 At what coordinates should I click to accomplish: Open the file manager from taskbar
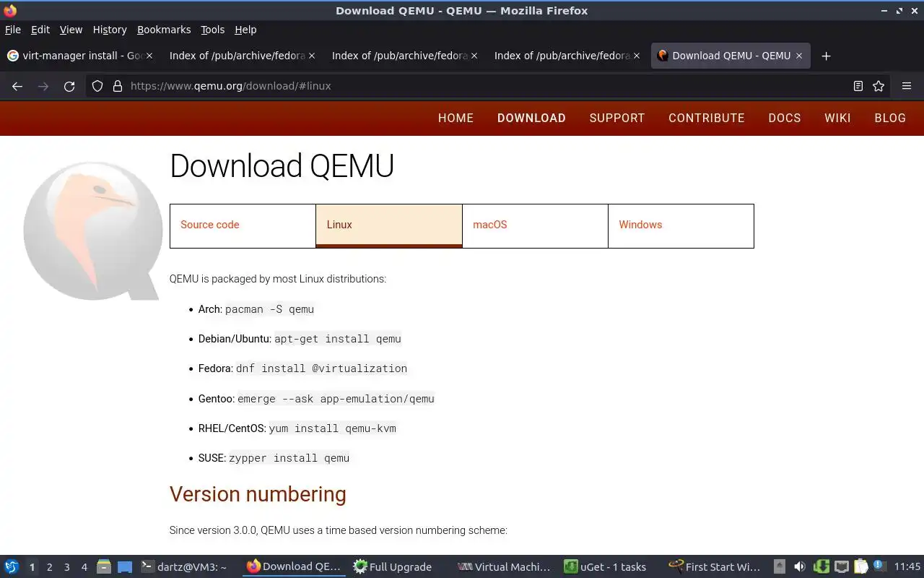pyautogui.click(x=104, y=567)
